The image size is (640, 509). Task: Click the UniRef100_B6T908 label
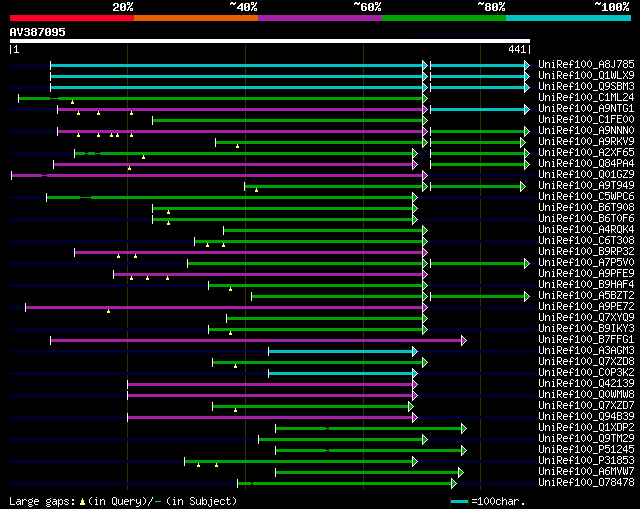(586, 207)
